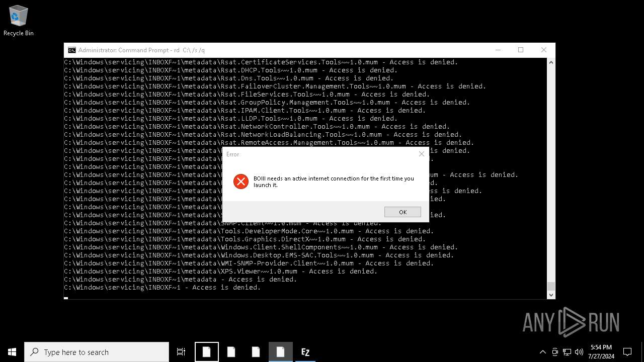Click the tray icon left of network

pyautogui.click(x=555, y=352)
